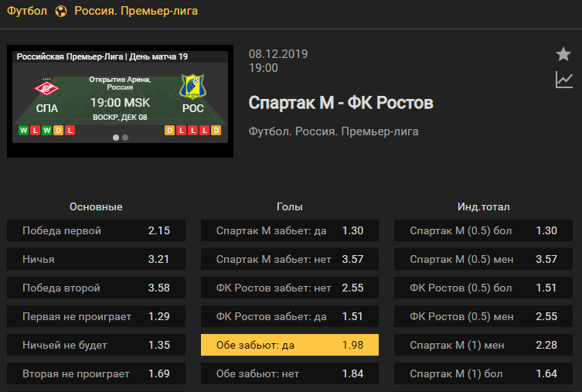The image size is (582, 392).
Task: Click the РОС team abbreviation
Action: 193,108
